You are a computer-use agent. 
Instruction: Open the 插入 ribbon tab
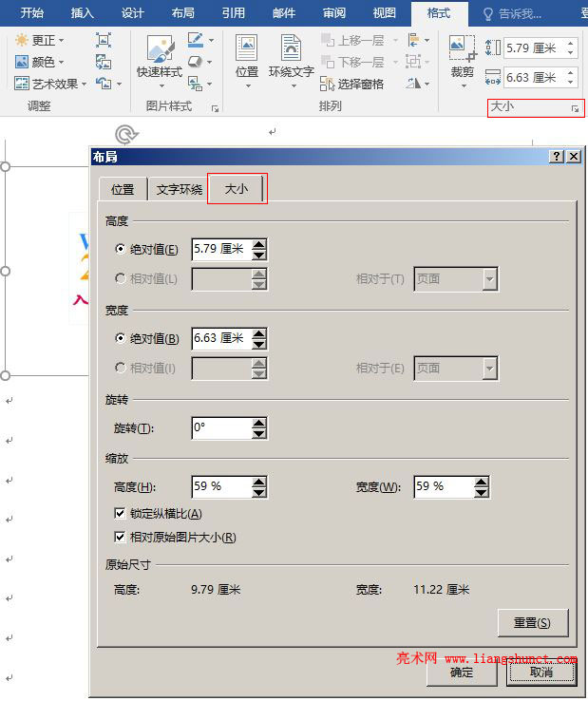(83, 13)
